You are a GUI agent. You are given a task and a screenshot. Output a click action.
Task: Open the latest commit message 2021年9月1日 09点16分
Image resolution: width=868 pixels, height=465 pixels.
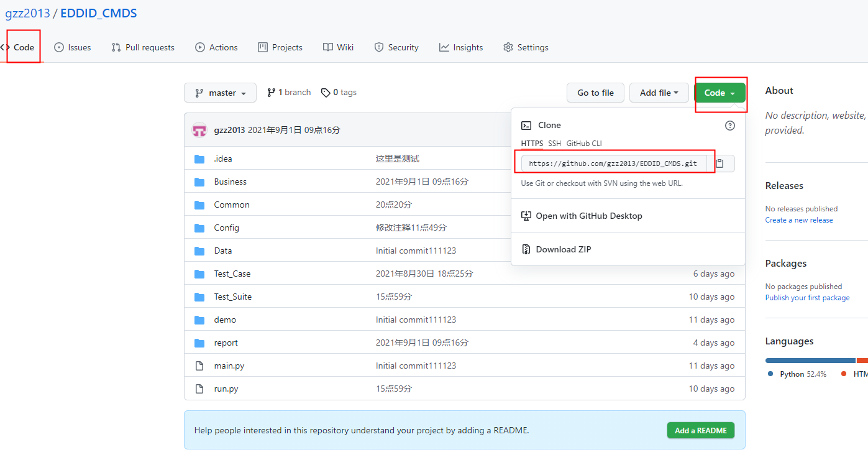click(x=295, y=130)
